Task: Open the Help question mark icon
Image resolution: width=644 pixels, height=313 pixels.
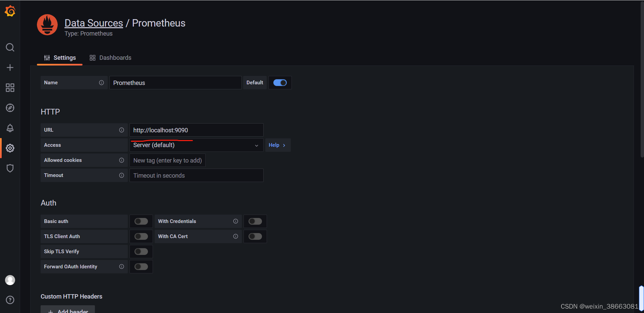Action: click(10, 300)
